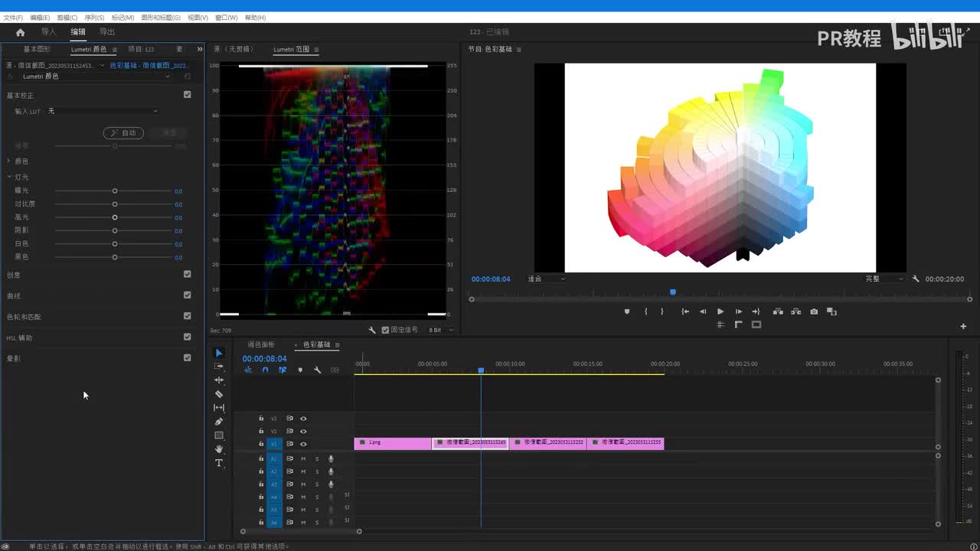Click the Home icon at top left
The height and width of the screenshot is (551, 980).
[x=20, y=32]
